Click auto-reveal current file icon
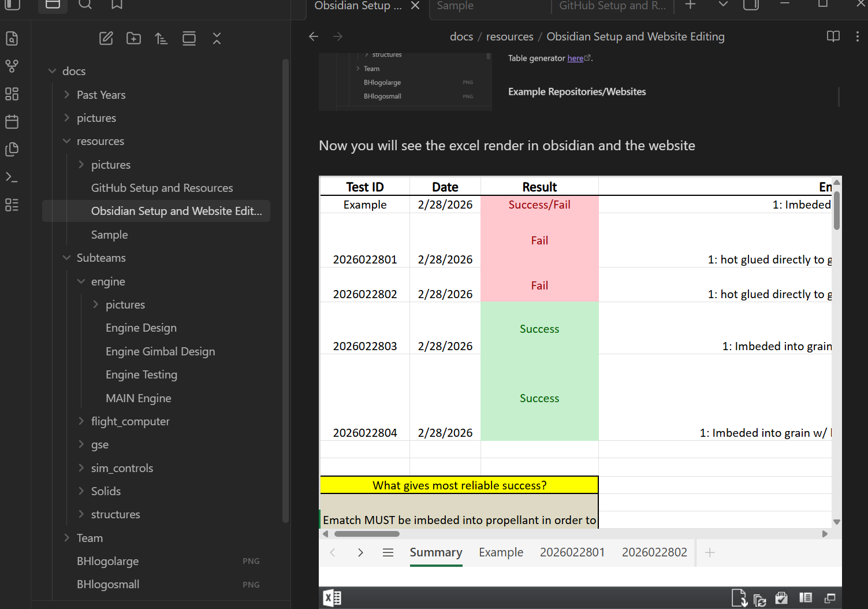This screenshot has height=609, width=868. tap(189, 39)
